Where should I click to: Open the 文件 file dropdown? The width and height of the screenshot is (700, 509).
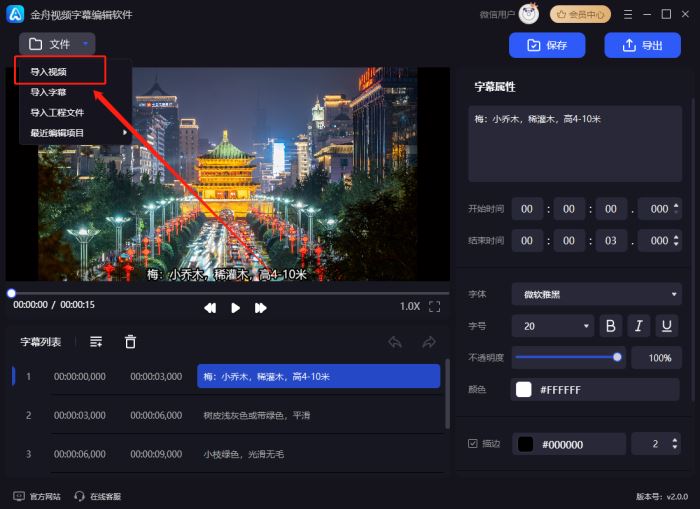(57, 44)
